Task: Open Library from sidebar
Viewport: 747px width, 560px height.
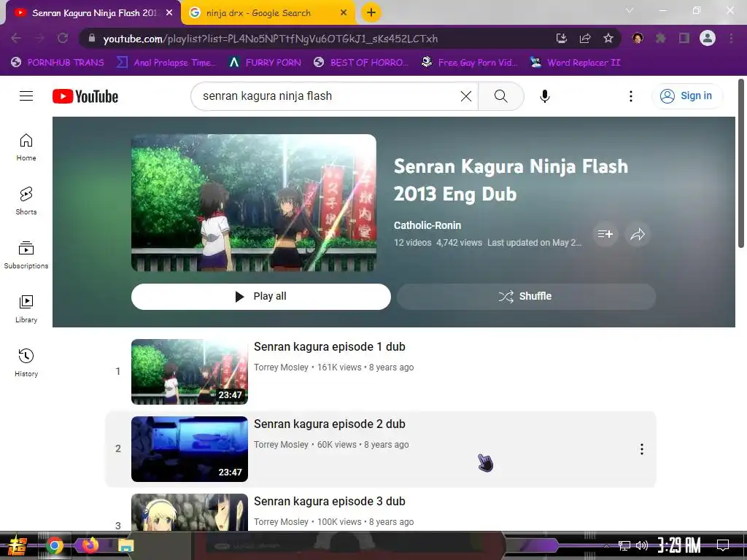Action: [26, 309]
